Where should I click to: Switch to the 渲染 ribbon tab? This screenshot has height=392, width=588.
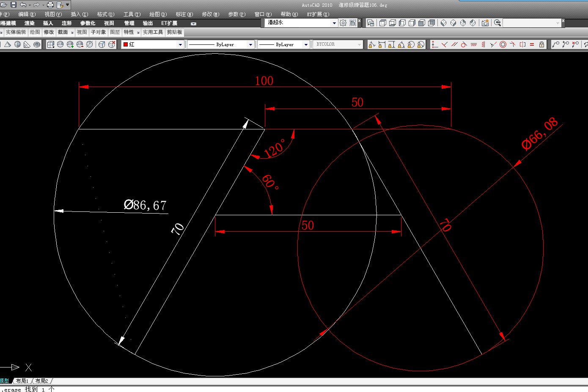click(x=30, y=23)
